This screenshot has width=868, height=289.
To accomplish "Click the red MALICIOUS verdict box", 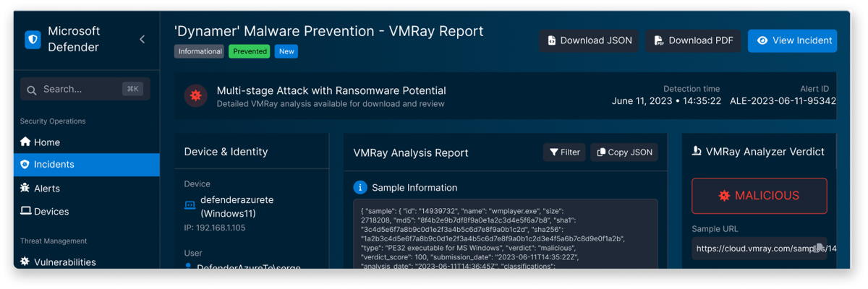I will (x=759, y=196).
